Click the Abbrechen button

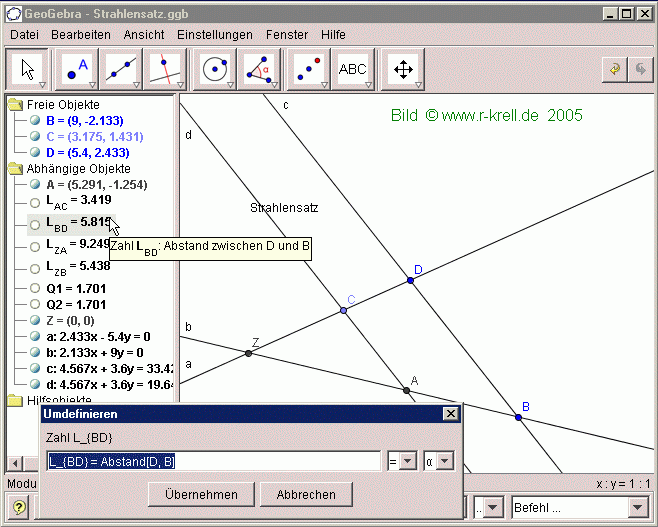(306, 494)
